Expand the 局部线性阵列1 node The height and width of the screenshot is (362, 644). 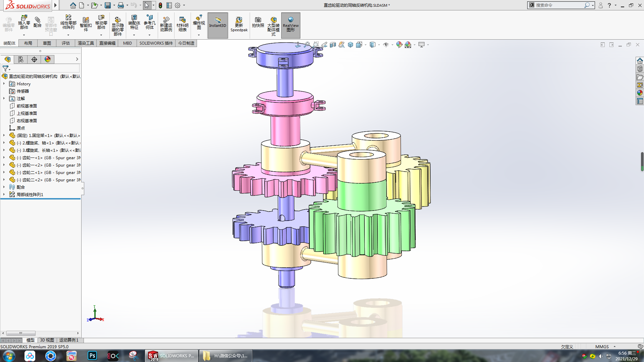[x=4, y=194]
